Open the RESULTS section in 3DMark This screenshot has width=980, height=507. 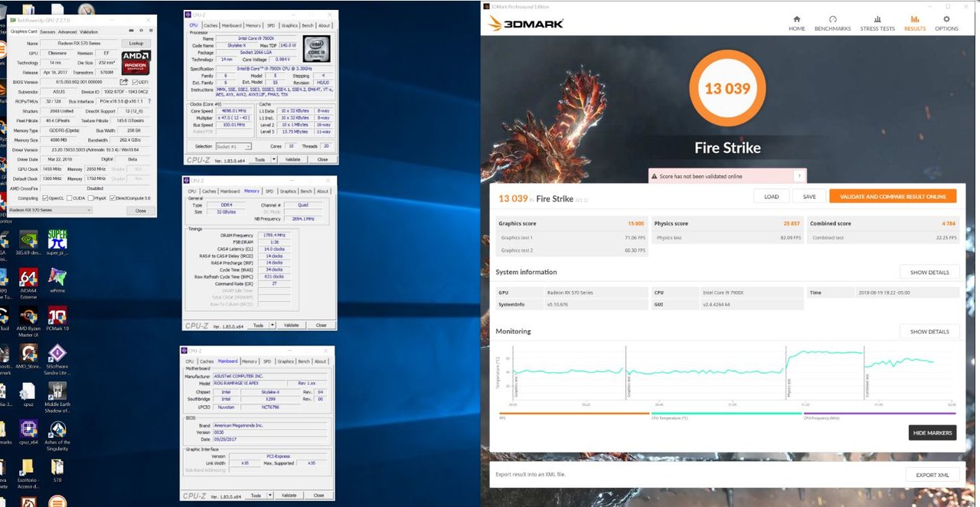tap(915, 23)
